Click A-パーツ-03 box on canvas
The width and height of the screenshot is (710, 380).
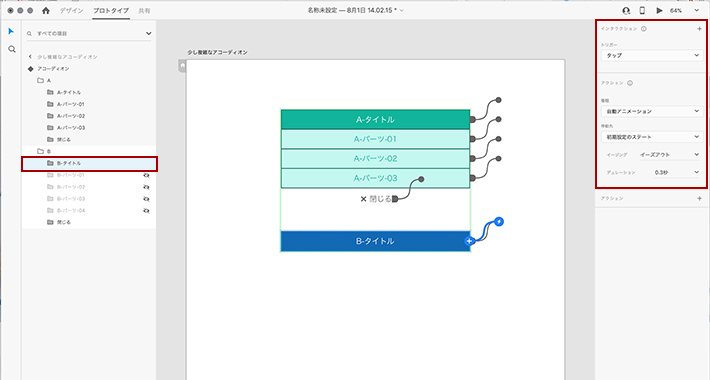pos(375,178)
